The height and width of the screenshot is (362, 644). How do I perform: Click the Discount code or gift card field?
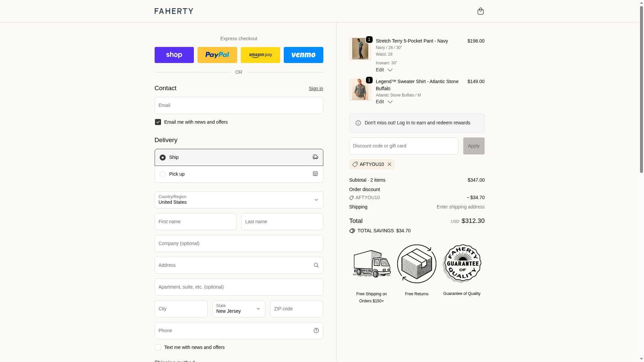[x=404, y=146]
